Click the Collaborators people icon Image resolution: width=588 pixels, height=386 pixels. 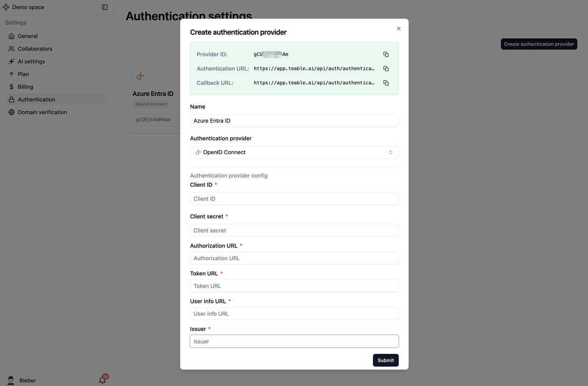[x=11, y=49]
